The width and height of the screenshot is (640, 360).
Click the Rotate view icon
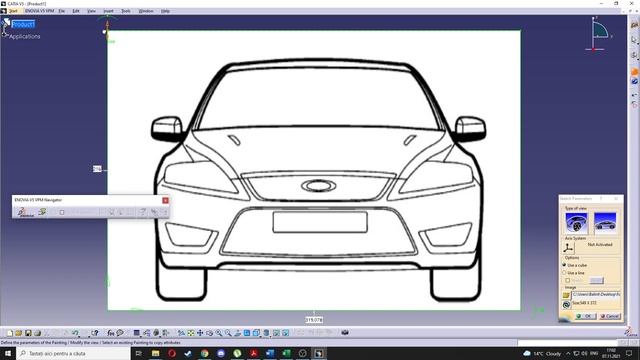point(209,333)
